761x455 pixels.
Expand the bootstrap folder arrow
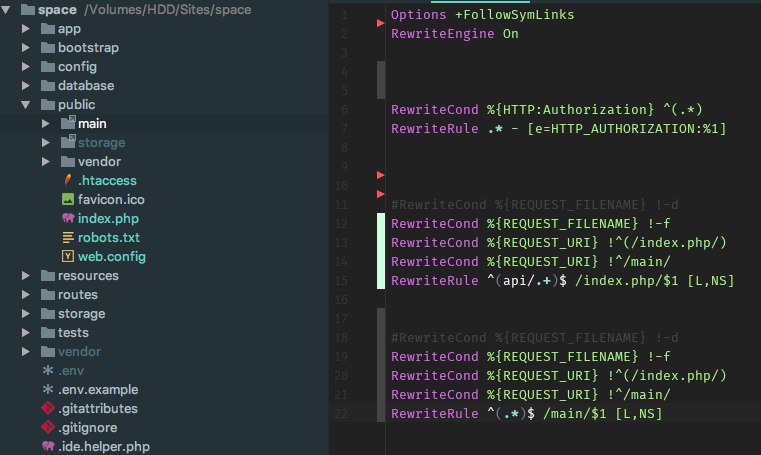coord(26,48)
